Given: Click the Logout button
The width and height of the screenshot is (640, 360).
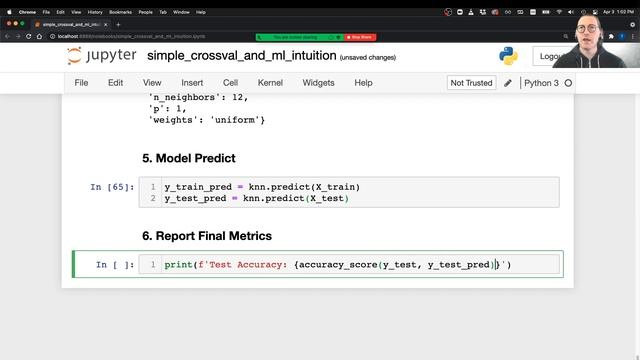Looking at the screenshot, I should [x=549, y=56].
